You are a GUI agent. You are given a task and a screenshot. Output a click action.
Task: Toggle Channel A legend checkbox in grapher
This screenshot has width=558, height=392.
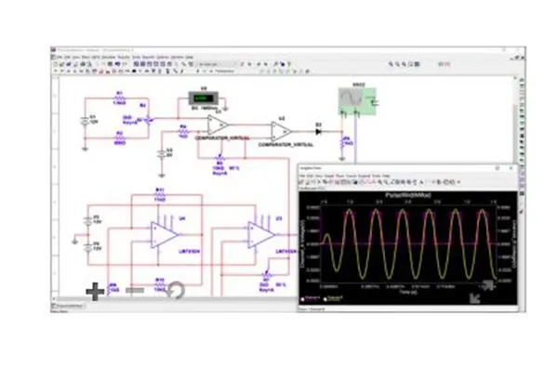[302, 300]
